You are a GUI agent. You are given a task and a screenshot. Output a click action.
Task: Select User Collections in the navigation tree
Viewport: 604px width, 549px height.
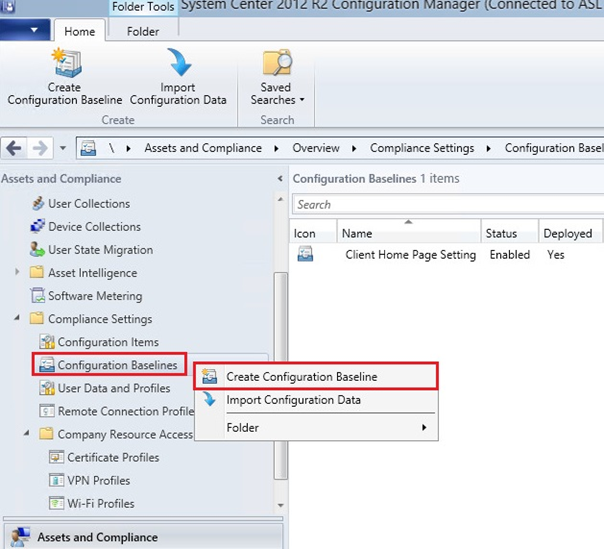point(88,204)
